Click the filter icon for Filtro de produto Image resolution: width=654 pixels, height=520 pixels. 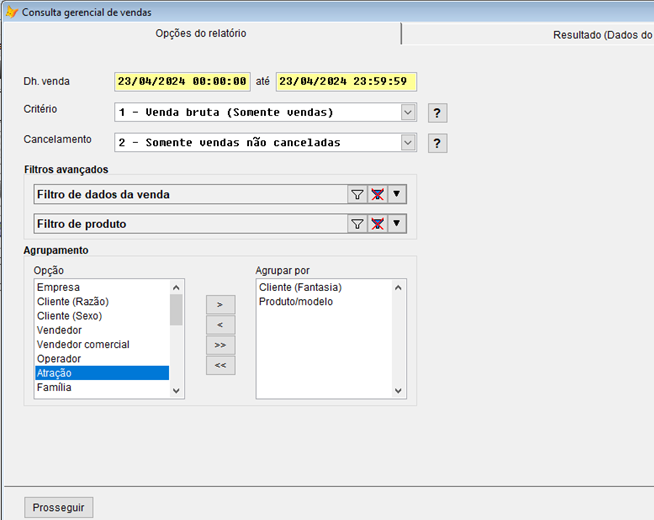[357, 224]
